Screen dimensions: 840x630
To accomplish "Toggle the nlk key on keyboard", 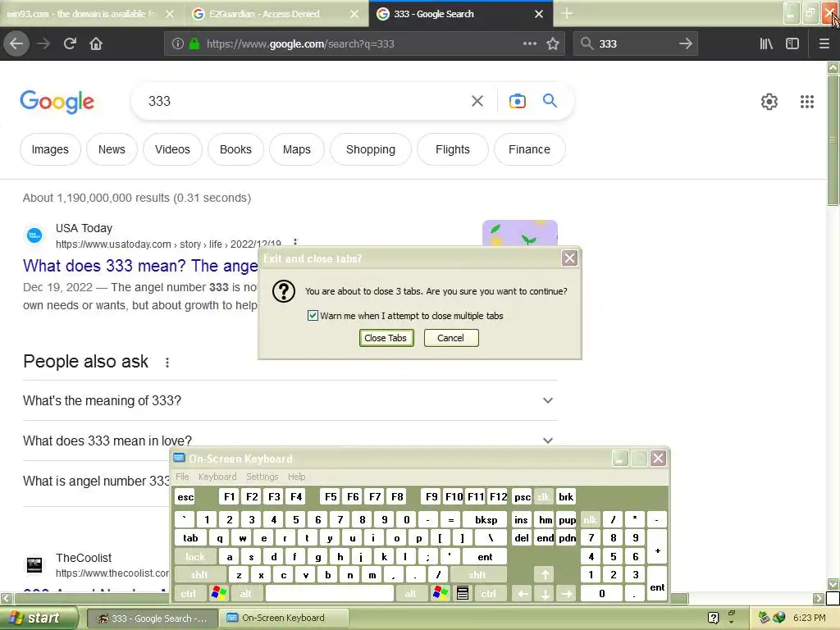I will (x=590, y=519).
